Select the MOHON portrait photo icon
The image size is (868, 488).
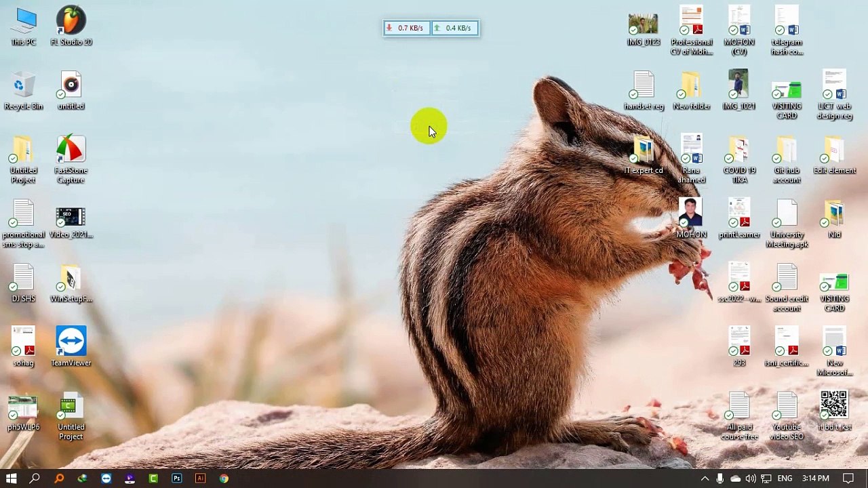[691, 218]
